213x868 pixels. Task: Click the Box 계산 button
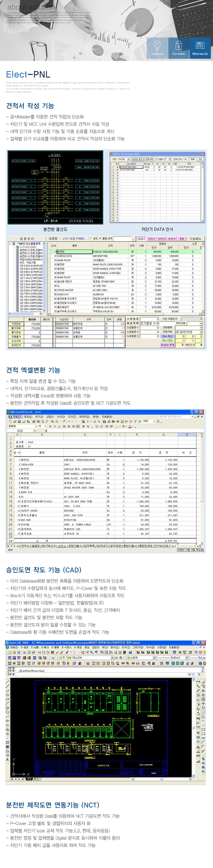pos(167,336)
